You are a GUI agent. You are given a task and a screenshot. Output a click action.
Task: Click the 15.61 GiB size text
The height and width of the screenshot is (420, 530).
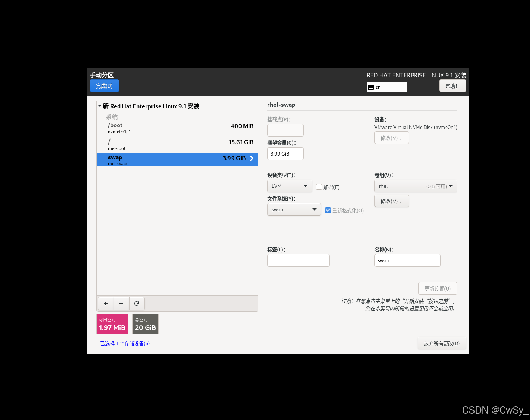tap(241, 142)
